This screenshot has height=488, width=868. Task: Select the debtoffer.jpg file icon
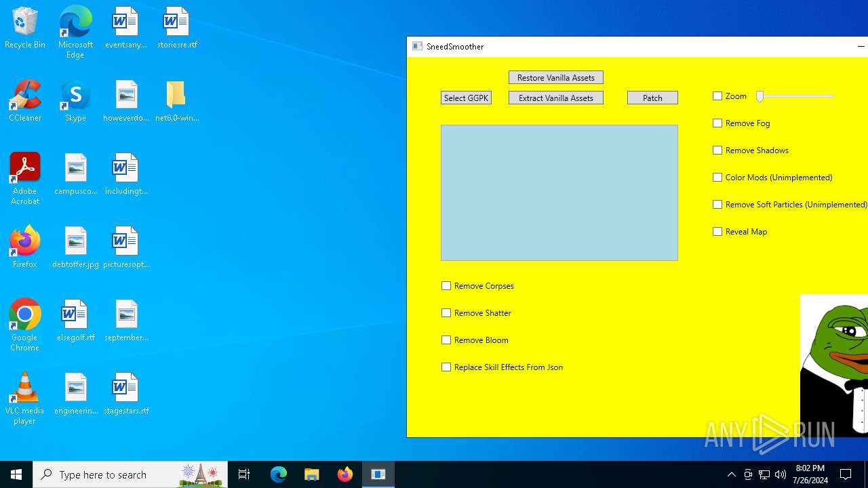point(75,248)
